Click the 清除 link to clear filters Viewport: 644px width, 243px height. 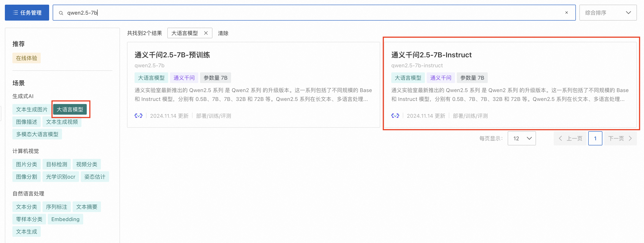[x=223, y=33]
